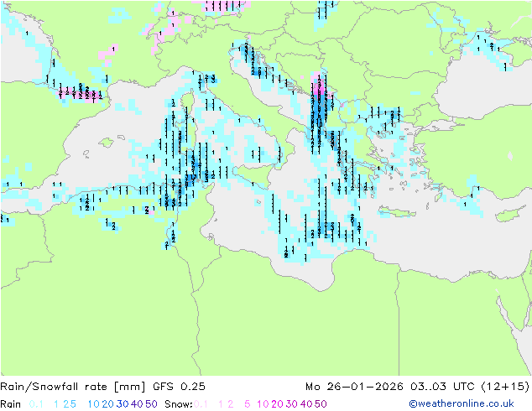Click the 'Mo 26-01-2026' date text
The height and width of the screenshot is (411, 532).
(x=354, y=387)
